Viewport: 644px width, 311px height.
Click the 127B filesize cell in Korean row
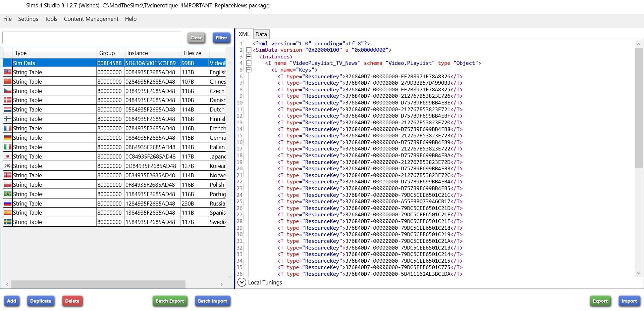tap(195, 166)
